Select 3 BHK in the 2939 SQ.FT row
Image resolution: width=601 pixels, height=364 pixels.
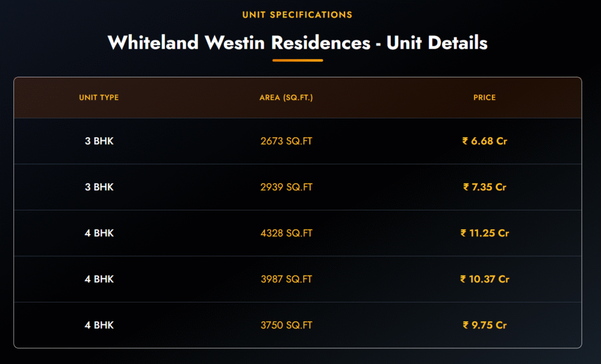point(99,187)
